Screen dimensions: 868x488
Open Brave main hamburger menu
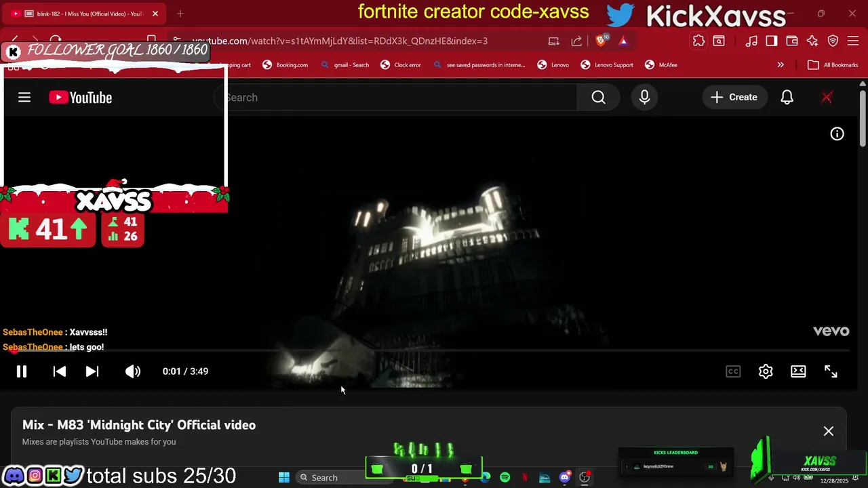coord(852,41)
